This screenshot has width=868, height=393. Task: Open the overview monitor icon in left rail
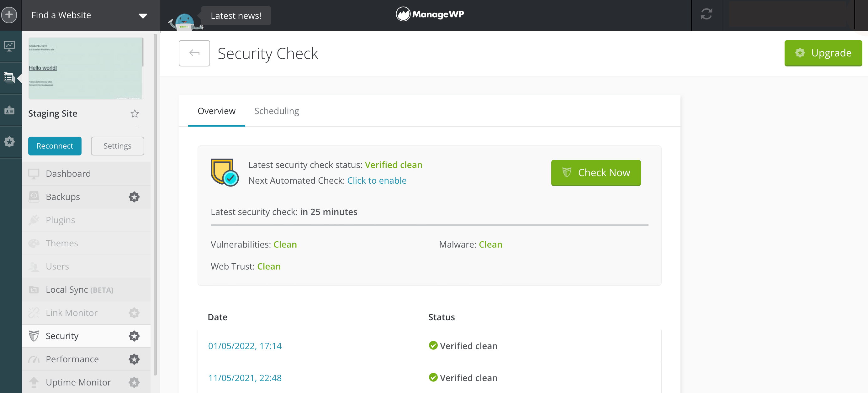(x=9, y=46)
